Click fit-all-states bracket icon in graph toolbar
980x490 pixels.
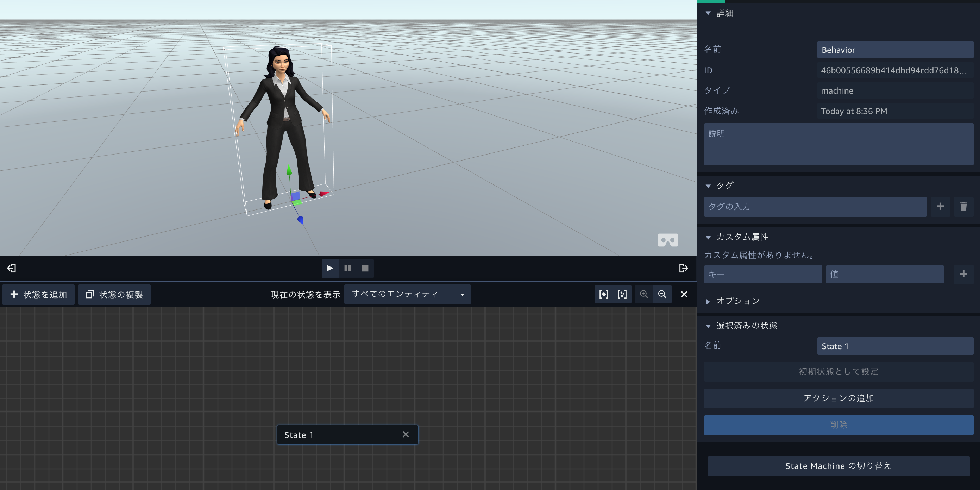pyautogui.click(x=603, y=294)
